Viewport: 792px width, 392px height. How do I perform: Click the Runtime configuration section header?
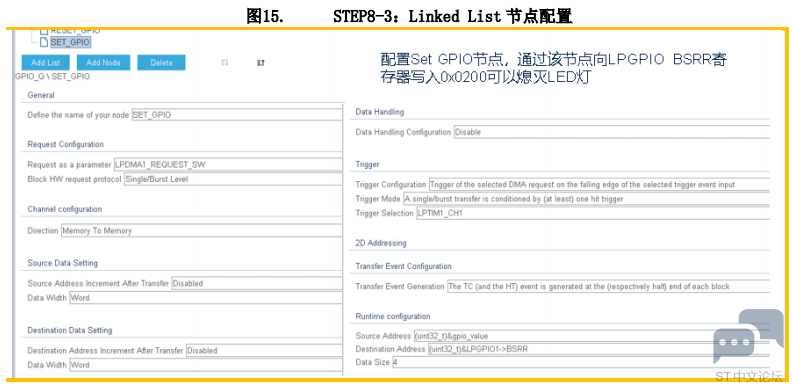click(393, 316)
